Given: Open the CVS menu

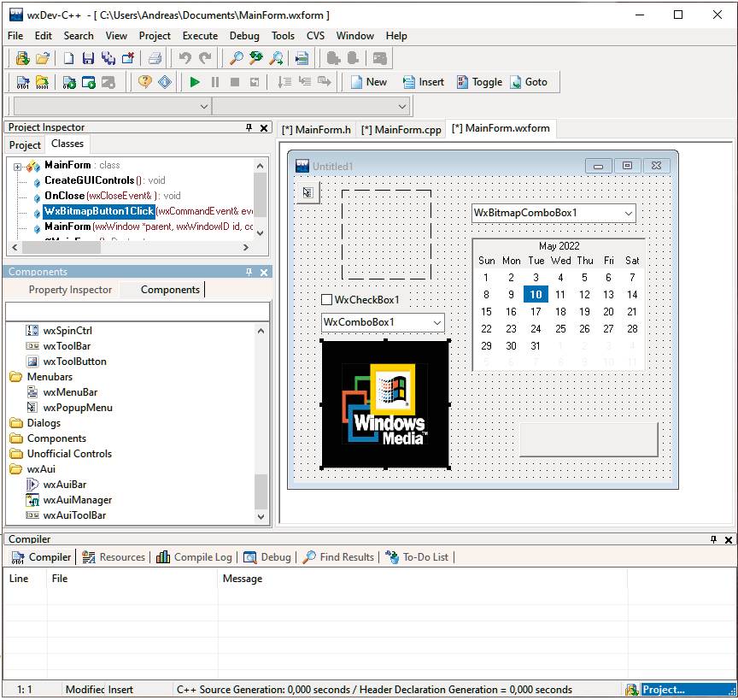Looking at the screenshot, I should coord(315,36).
